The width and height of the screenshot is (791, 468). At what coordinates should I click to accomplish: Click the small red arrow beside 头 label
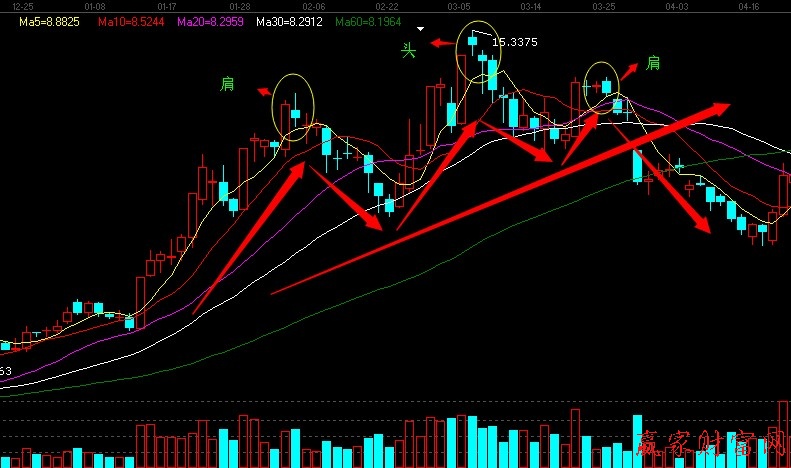[440, 43]
